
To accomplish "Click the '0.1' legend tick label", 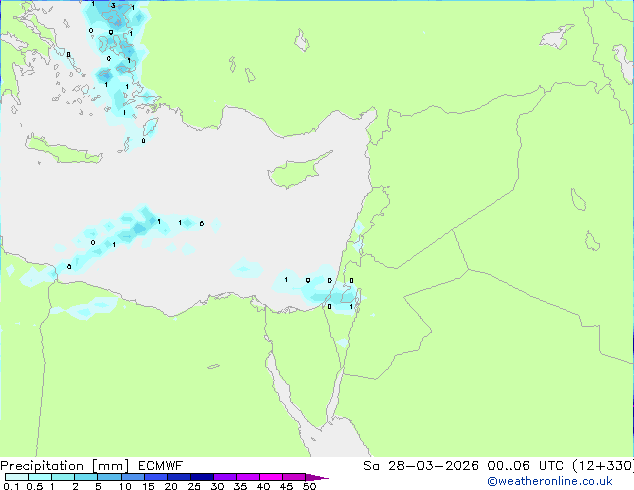I will [x=11, y=486].
